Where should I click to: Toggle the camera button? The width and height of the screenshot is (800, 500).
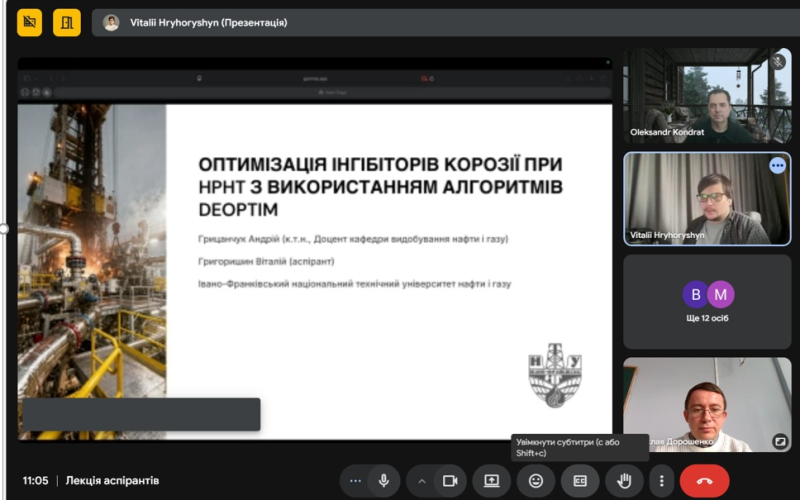pyautogui.click(x=450, y=481)
